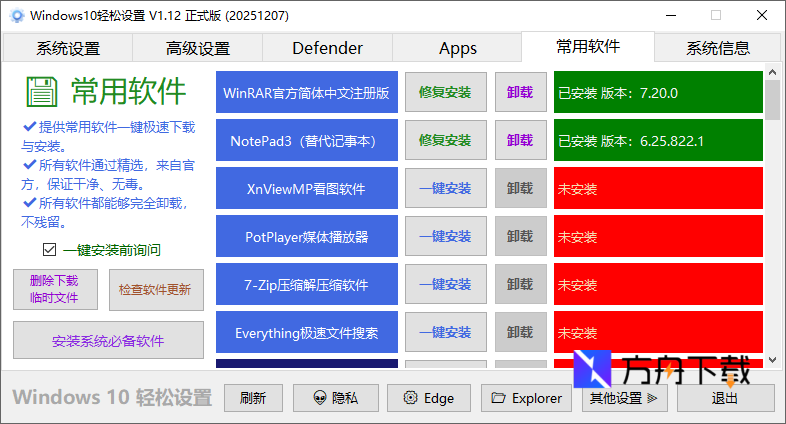This screenshot has height=424, width=786.
Task: Click 一键安装 for XnViewMP
Action: coord(446,188)
